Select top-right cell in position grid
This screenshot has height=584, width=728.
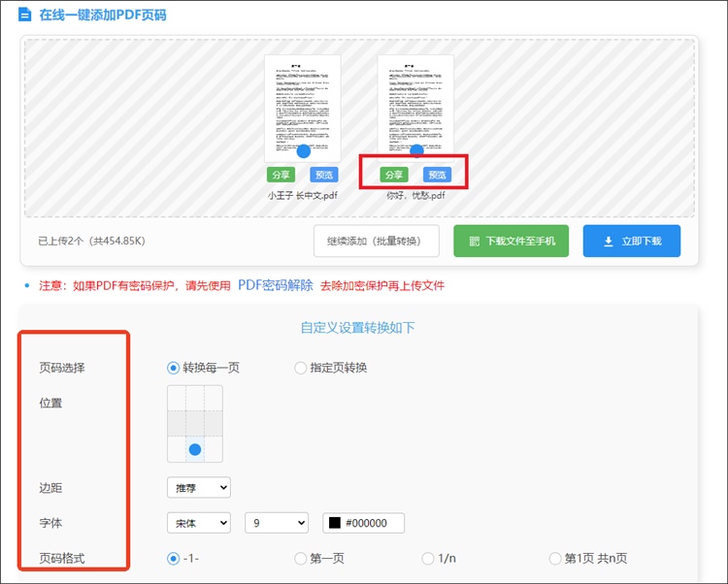point(214,398)
